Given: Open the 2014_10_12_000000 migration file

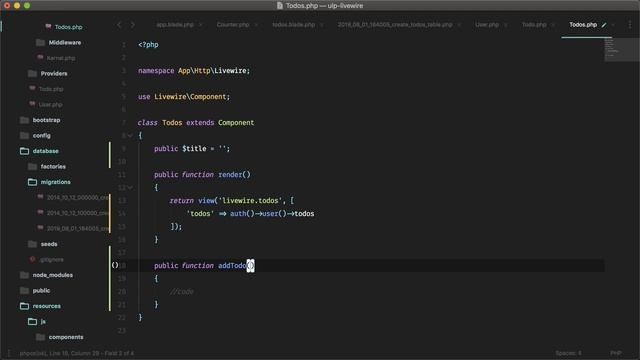Looking at the screenshot, I should point(78,198).
